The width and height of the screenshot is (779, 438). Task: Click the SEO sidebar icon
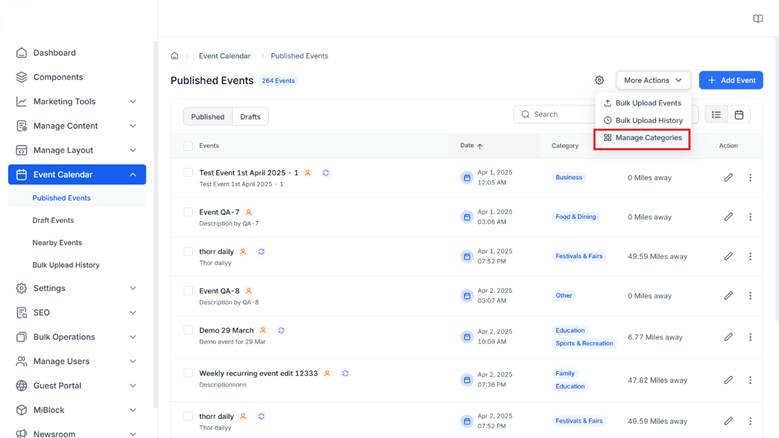21,312
